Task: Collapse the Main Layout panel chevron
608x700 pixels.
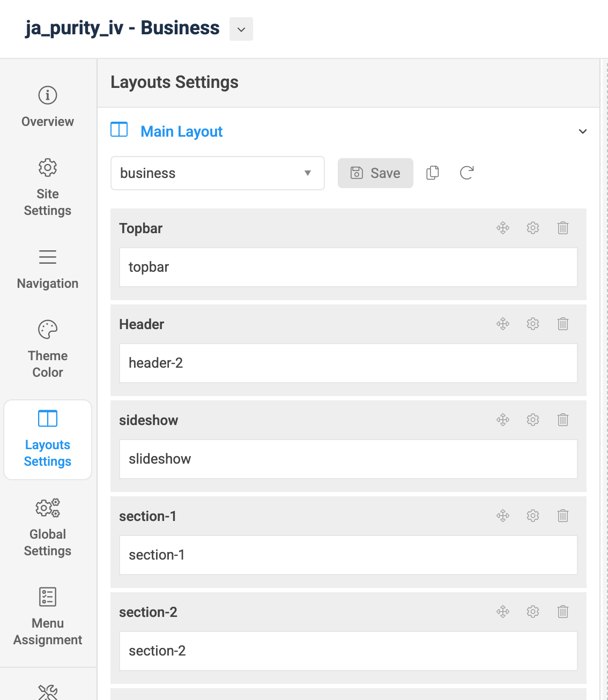Action: [x=583, y=131]
